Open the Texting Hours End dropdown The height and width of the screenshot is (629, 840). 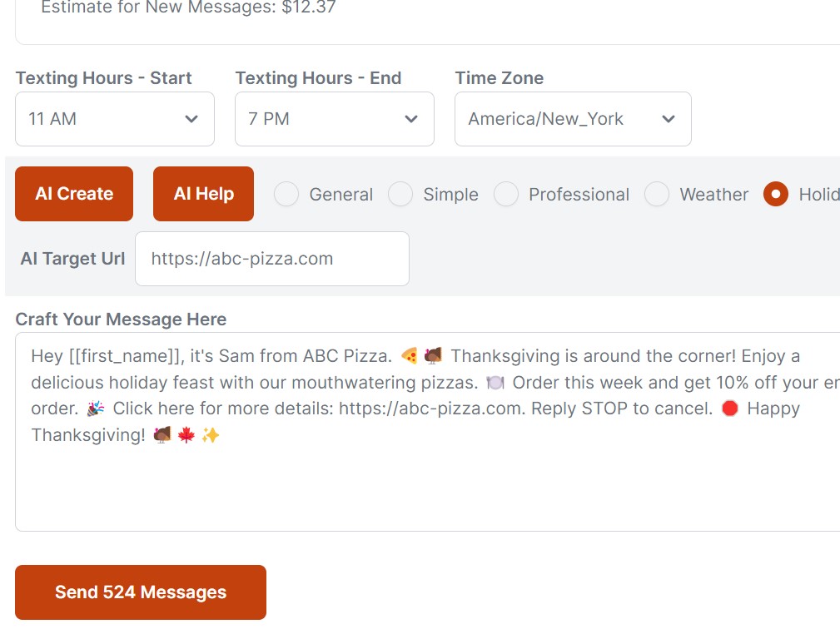pos(335,119)
